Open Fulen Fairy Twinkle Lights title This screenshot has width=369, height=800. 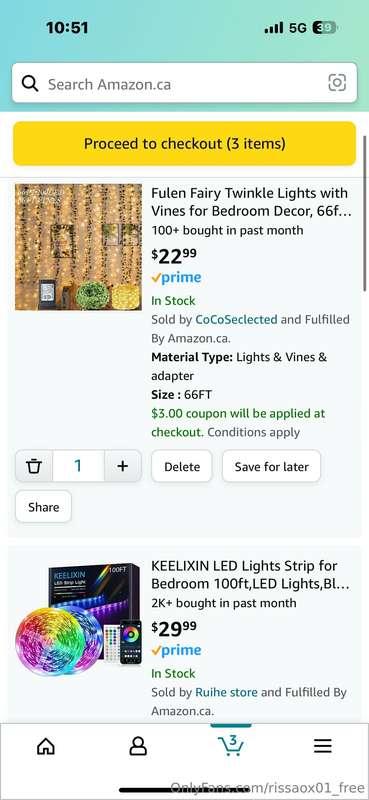pos(250,202)
